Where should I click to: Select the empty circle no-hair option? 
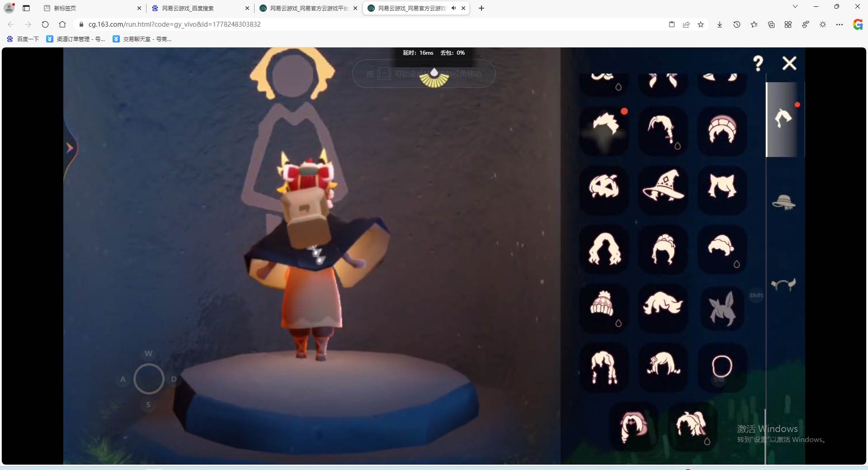coord(722,367)
